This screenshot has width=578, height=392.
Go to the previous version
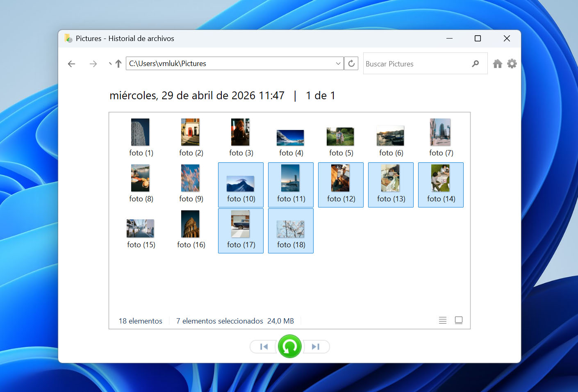[x=264, y=347]
